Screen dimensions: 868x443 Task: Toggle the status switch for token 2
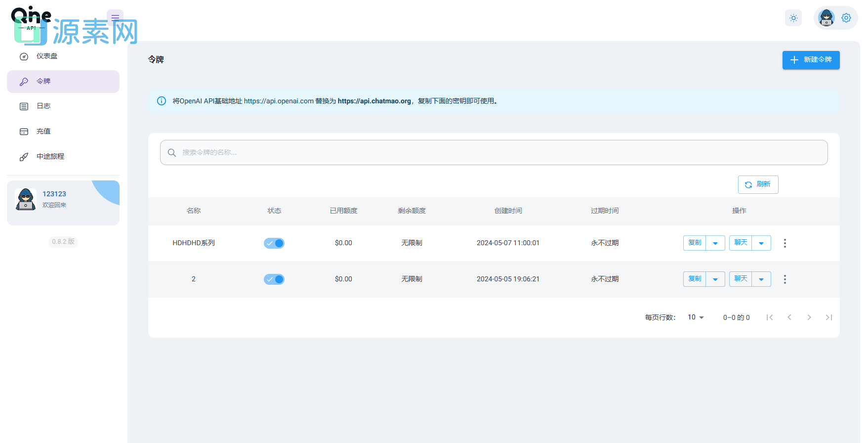pyautogui.click(x=274, y=279)
